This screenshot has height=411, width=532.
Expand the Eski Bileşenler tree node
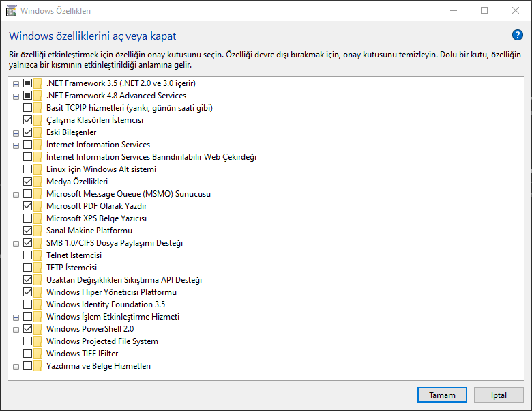16,132
